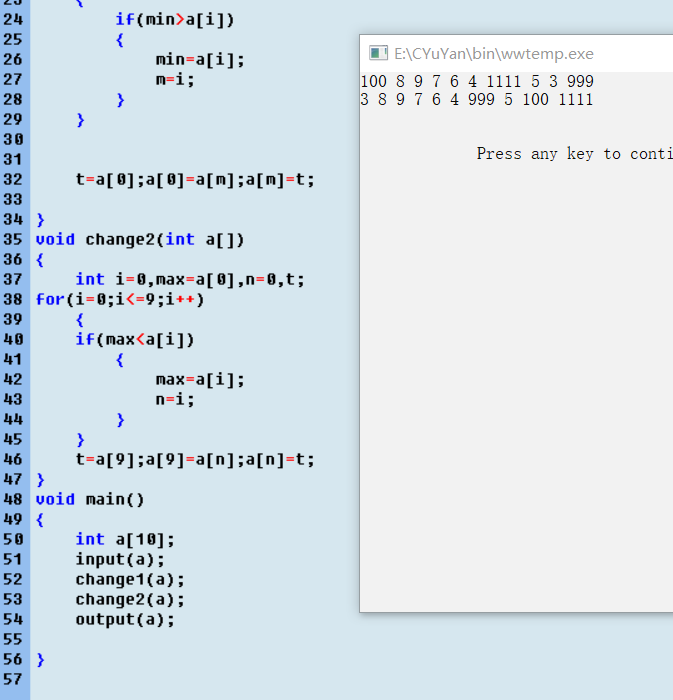Click the wwtemp.exe console window icon

378,53
